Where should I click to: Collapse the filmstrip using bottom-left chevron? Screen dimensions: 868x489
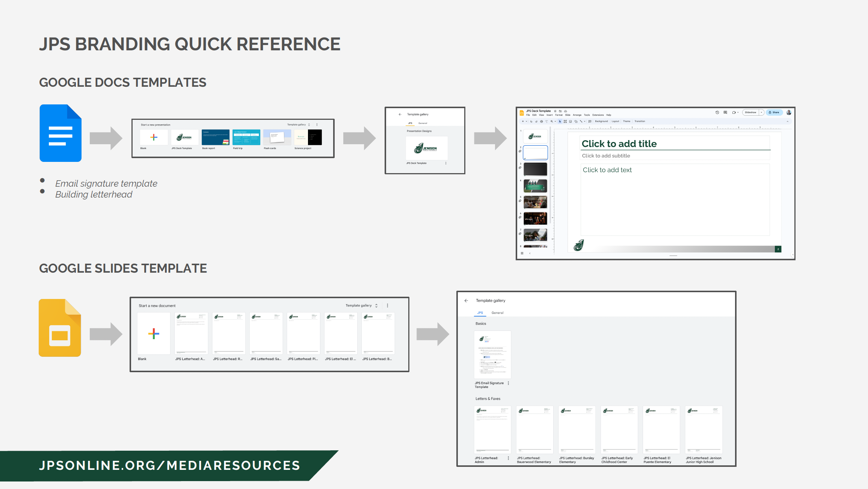click(530, 253)
